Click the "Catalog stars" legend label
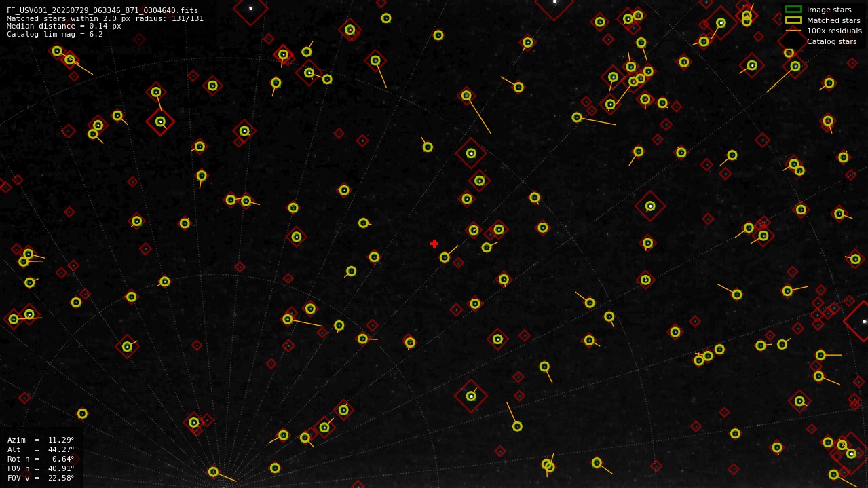This screenshot has width=868, height=488. point(831,41)
